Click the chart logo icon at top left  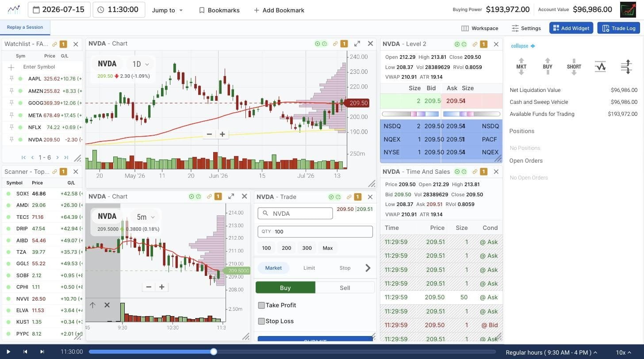point(14,9)
